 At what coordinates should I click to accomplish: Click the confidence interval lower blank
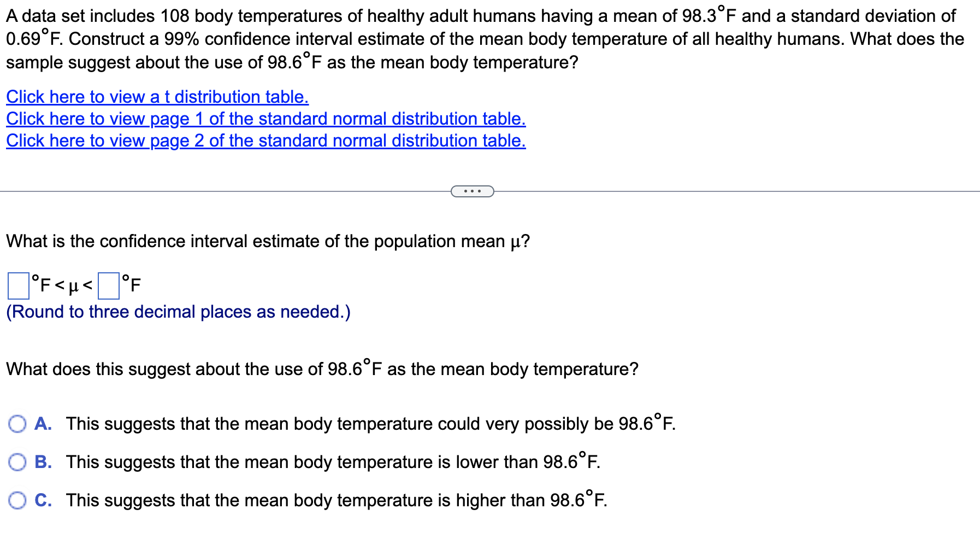(x=18, y=285)
